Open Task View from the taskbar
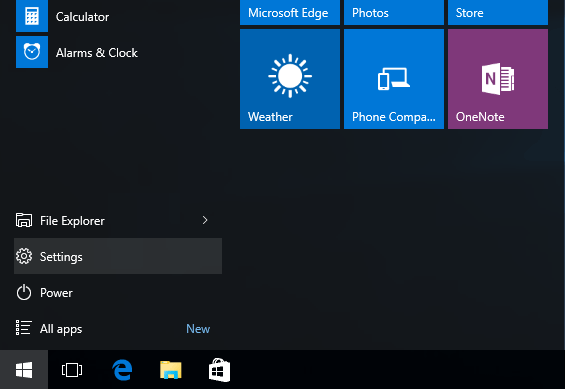Image resolution: width=565 pixels, height=389 pixels. coord(72,370)
